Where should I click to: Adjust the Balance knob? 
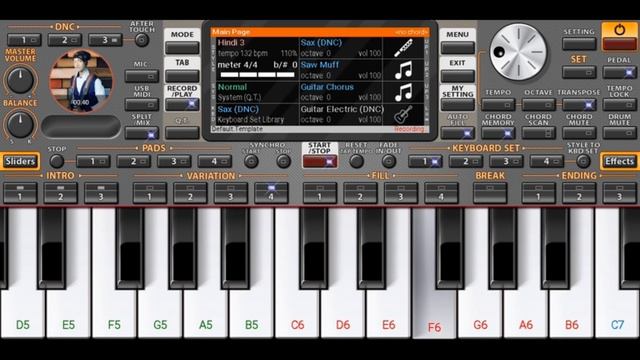coord(20,124)
